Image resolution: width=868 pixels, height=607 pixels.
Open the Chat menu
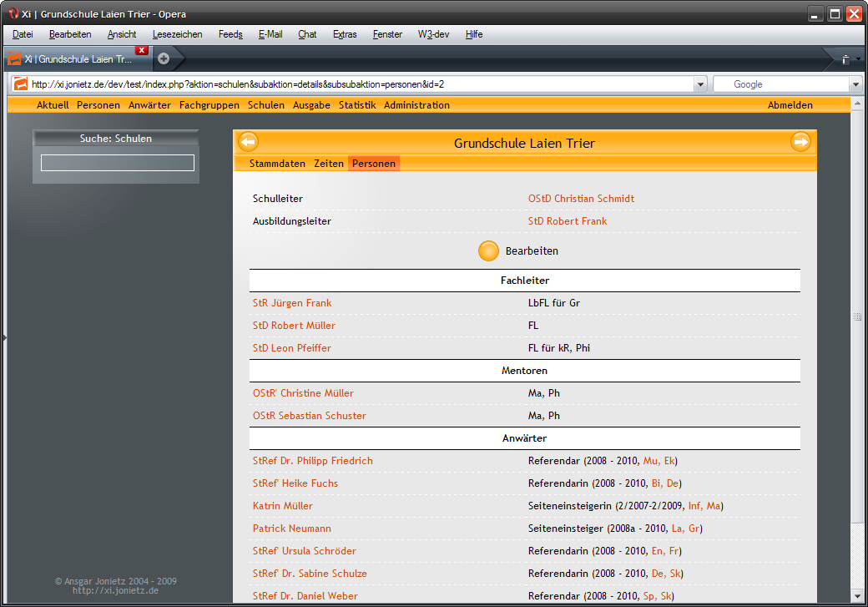pyautogui.click(x=307, y=34)
